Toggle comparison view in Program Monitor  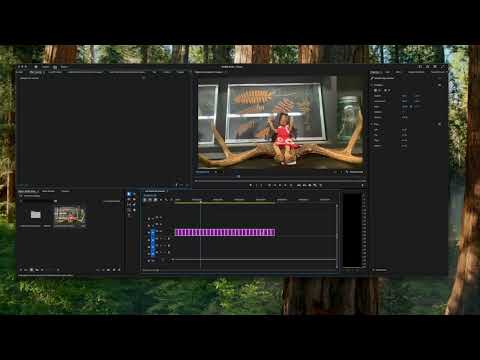315,185
